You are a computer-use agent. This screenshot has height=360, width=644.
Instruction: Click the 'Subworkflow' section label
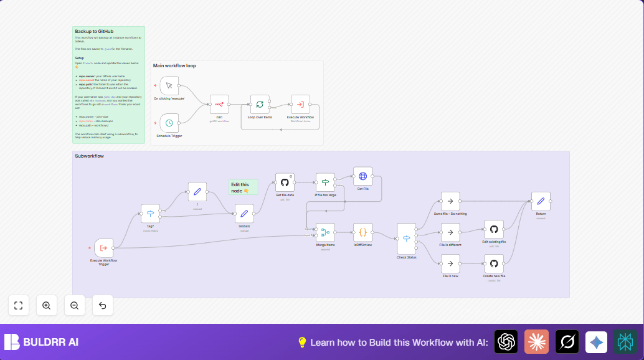click(x=89, y=156)
